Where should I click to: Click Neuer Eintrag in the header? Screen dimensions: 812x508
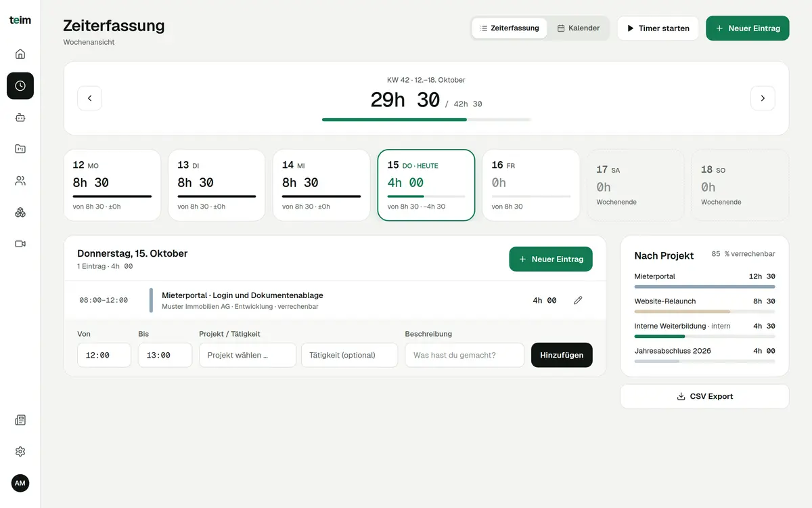pos(748,28)
